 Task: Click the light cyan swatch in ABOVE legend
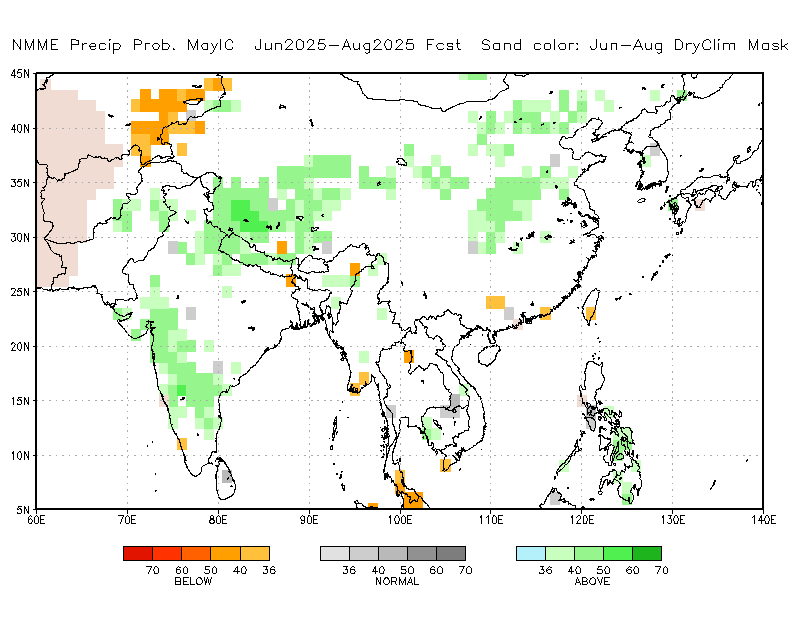(531, 554)
